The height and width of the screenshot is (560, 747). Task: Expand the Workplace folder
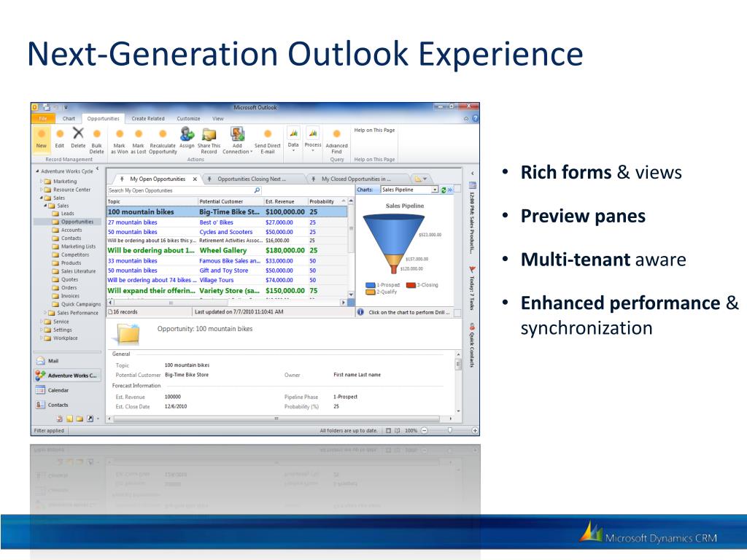click(x=42, y=338)
